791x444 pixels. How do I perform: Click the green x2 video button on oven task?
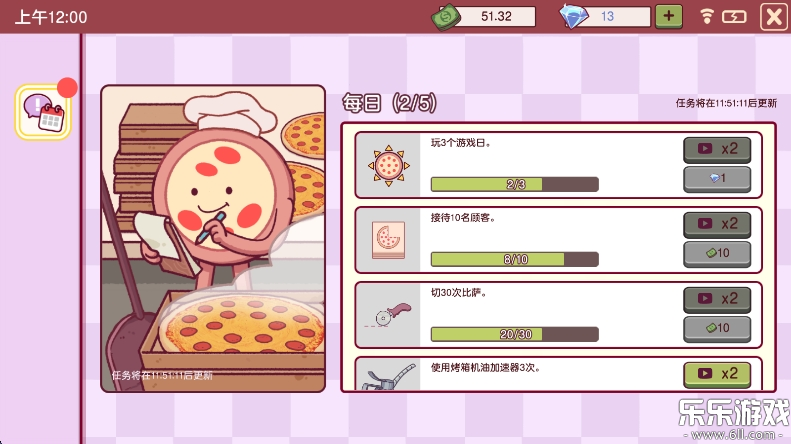717,374
